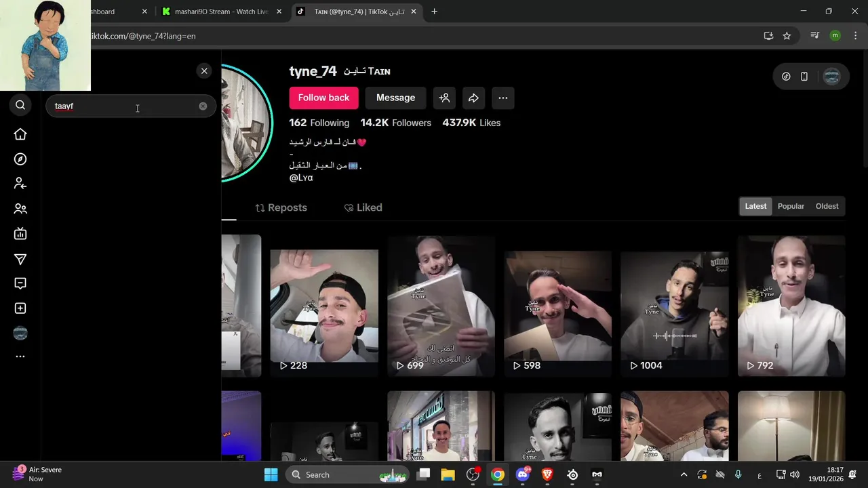The width and height of the screenshot is (868, 488).
Task: Click the address bar URL
Action: coord(143,36)
